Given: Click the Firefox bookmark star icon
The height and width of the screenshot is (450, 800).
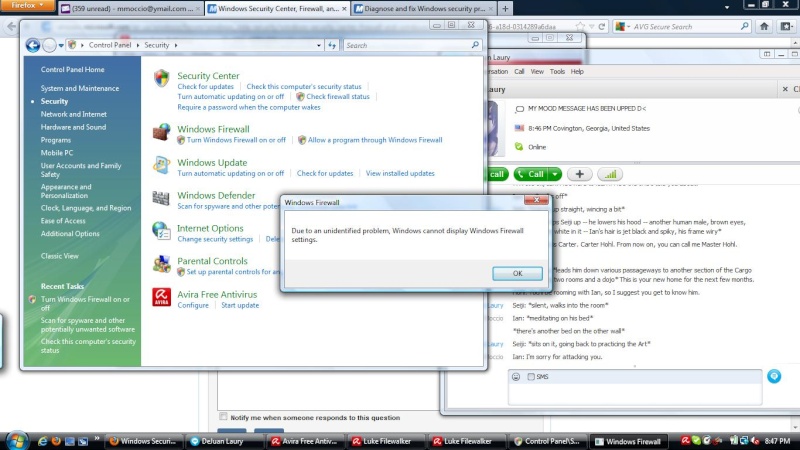Looking at the screenshot, I should (x=580, y=27).
